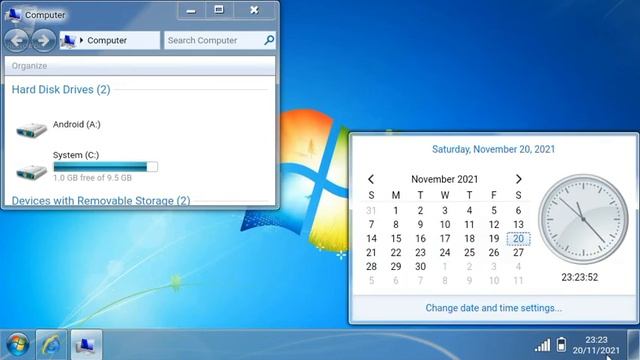Click the address bar path arrow
The height and width of the screenshot is (360, 640).
(81, 40)
